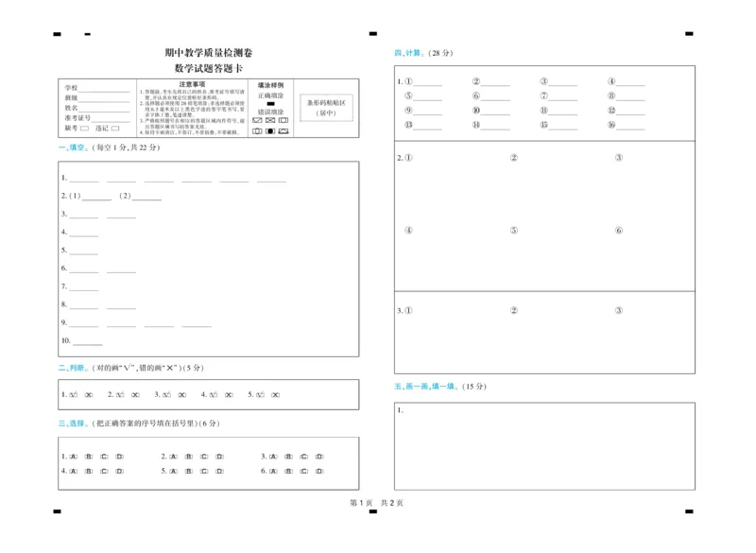Fill bubble C for choice question 3
This screenshot has width=756, height=553.
pos(303,457)
